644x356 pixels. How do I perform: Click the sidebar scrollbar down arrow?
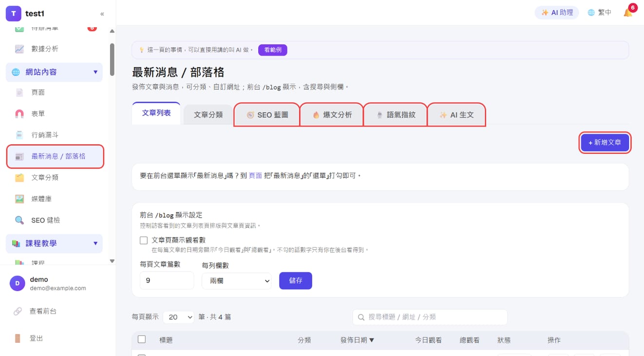(x=112, y=261)
